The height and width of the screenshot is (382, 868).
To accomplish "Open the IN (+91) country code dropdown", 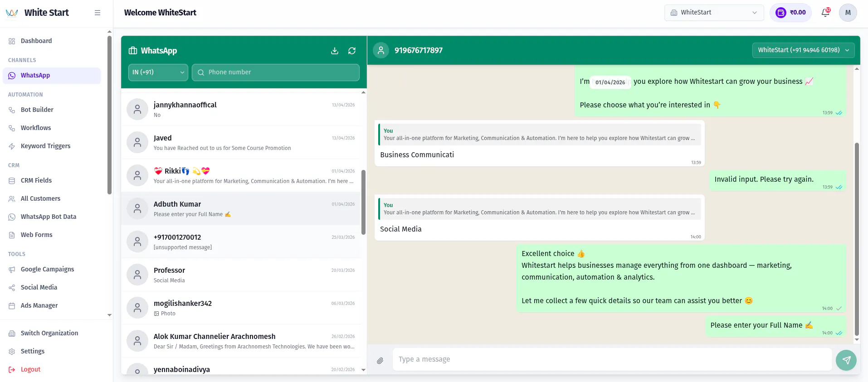I will click(158, 73).
